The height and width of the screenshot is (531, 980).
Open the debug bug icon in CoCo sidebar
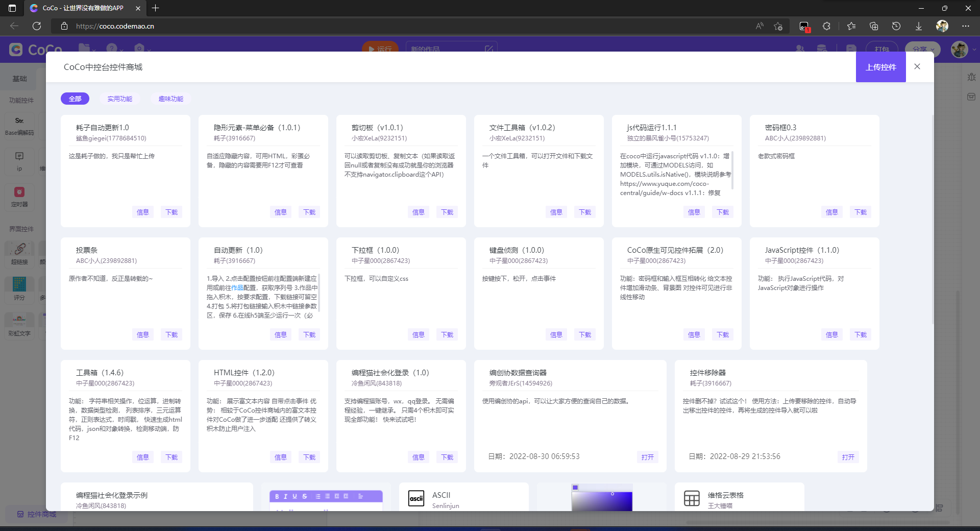[x=971, y=77]
